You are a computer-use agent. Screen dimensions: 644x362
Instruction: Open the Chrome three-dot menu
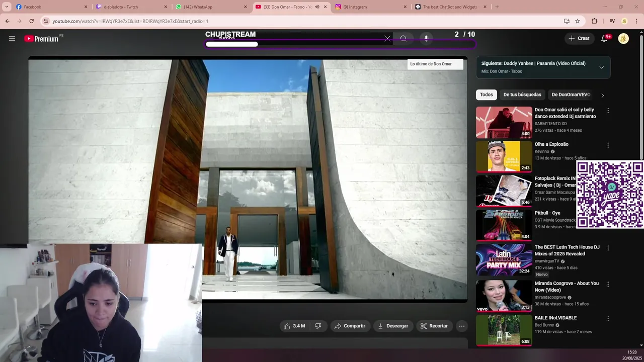click(637, 21)
